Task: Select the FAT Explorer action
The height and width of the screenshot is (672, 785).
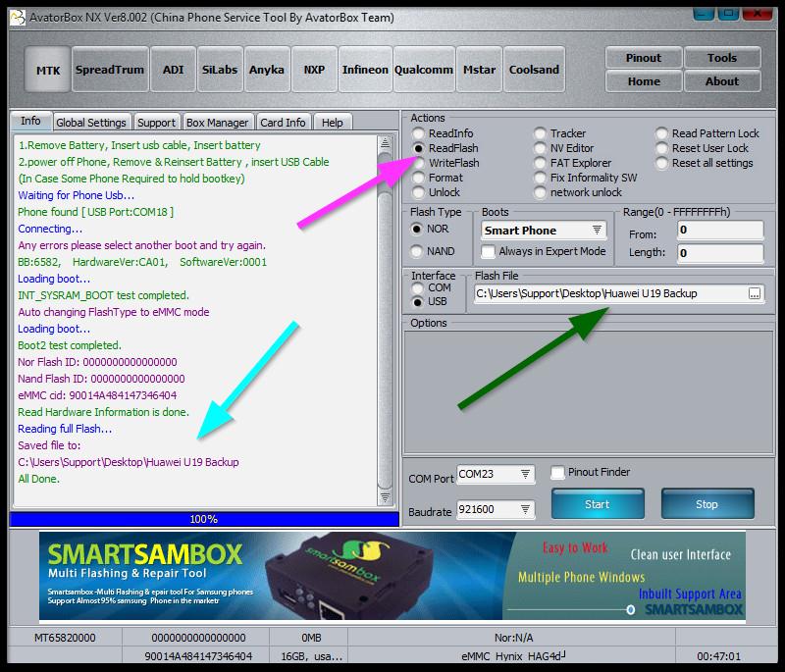Action: point(573,163)
